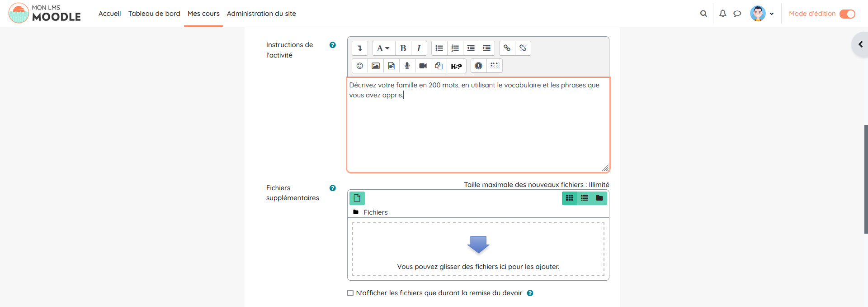Check the N'afficher les fichiers durant la remise box
Image resolution: width=868 pixels, height=307 pixels.
pyautogui.click(x=350, y=293)
